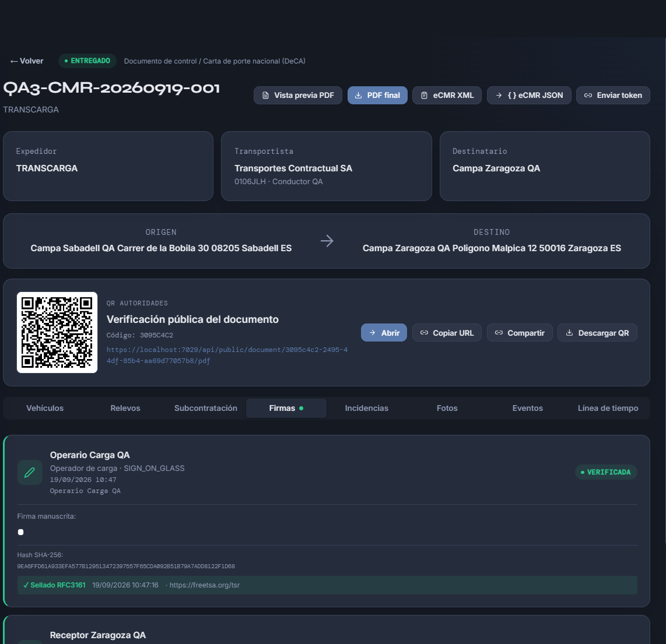The image size is (666, 644).
Task: Click Verificación pública del documento heading
Action: 192,319
